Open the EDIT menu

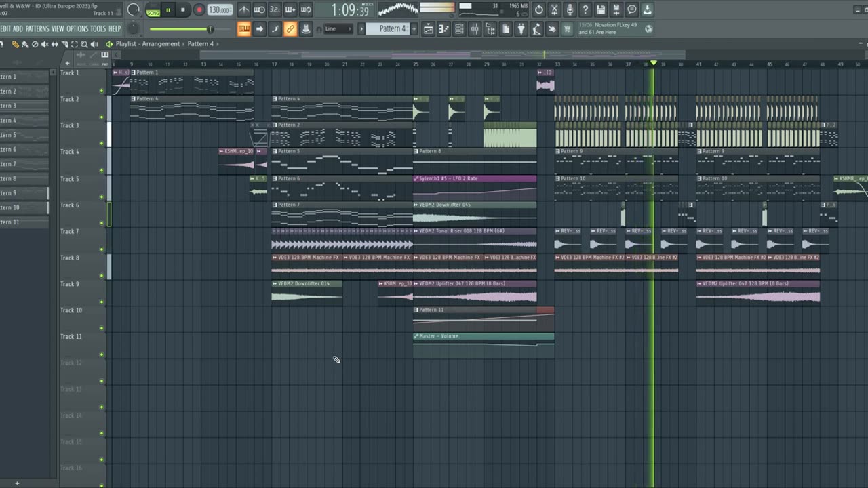(5, 28)
